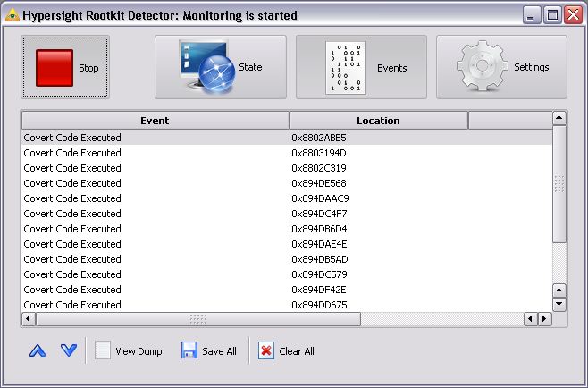Screen dimensions: 588x388
Task: Select event at location 0x894DD675
Action: coord(287,305)
